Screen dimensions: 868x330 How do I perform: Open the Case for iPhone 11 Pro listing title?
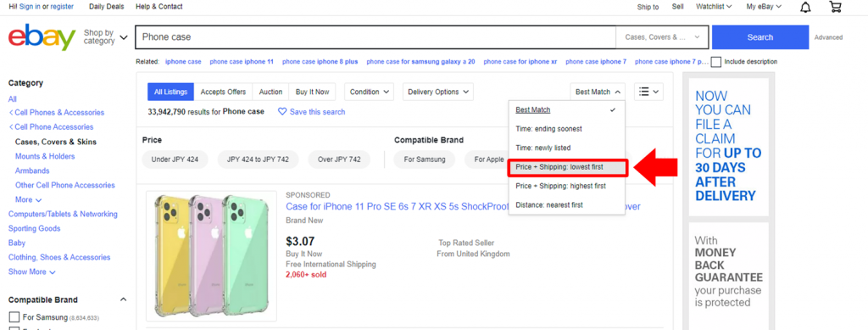(x=463, y=206)
